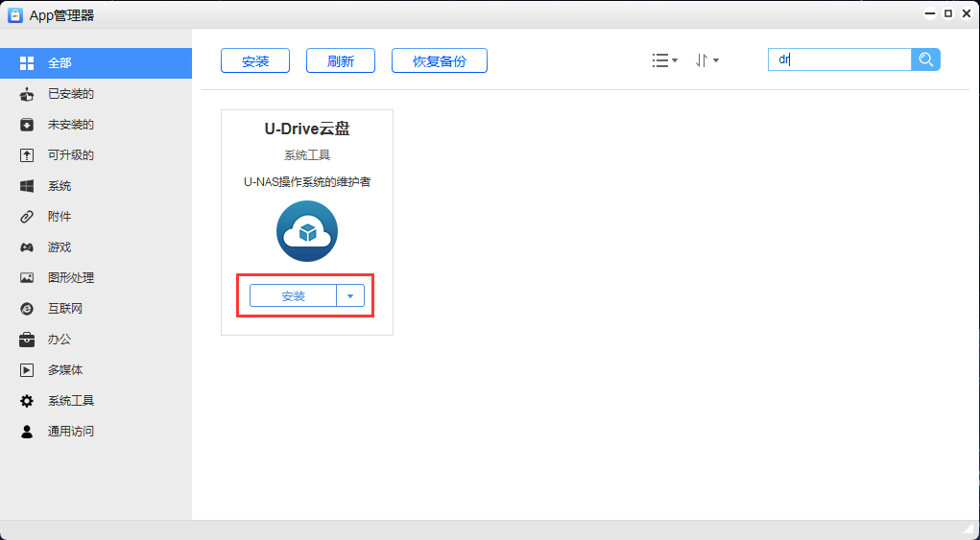This screenshot has width=980, height=540.
Task: Click the 恢复备份 button
Action: 440,60
